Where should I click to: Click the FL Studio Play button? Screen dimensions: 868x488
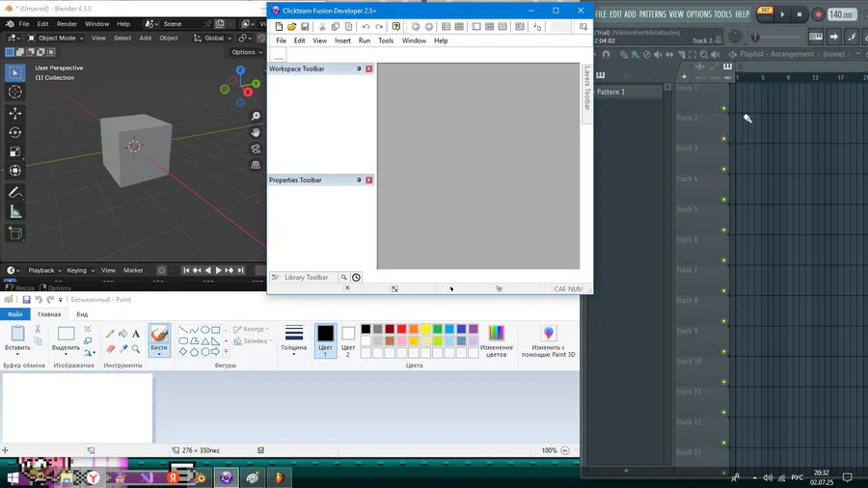coord(783,14)
